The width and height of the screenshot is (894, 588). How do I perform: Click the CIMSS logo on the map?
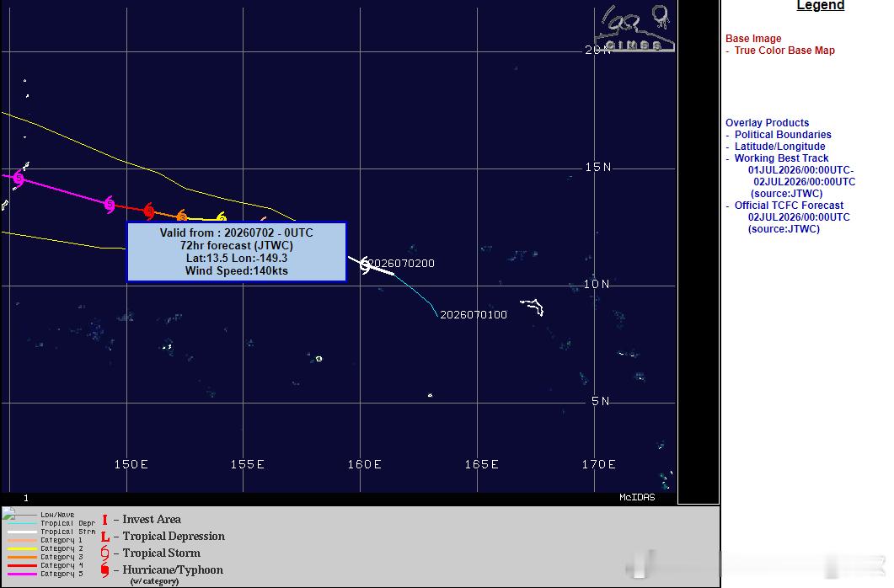pyautogui.click(x=634, y=29)
